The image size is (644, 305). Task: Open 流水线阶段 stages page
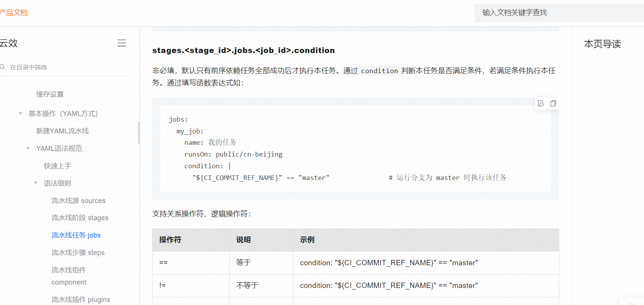80,218
